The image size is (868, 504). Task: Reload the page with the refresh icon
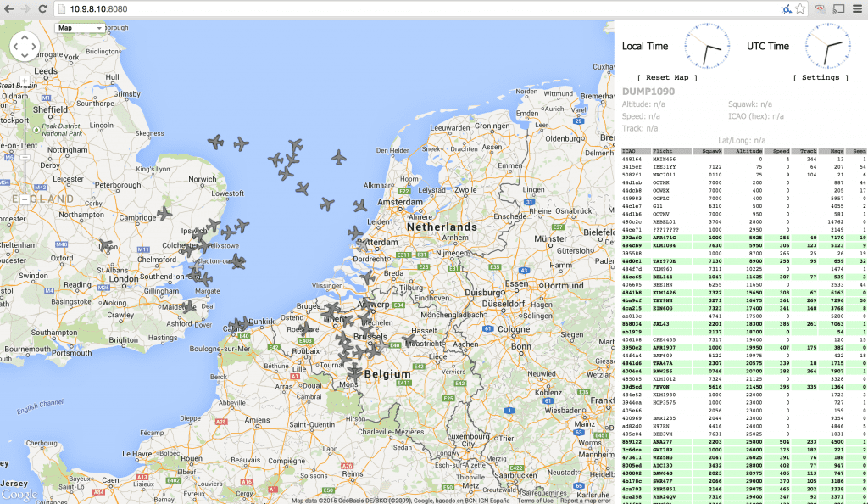[42, 8]
